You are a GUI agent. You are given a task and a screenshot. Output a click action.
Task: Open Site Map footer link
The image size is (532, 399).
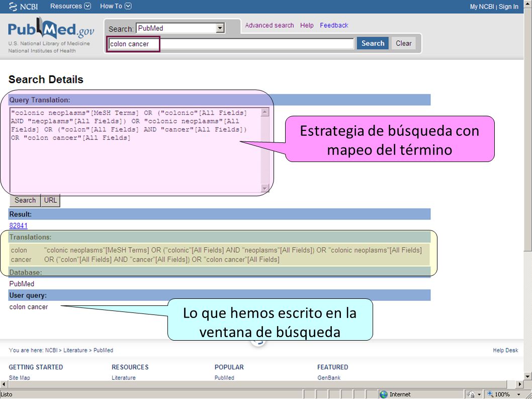pos(19,377)
